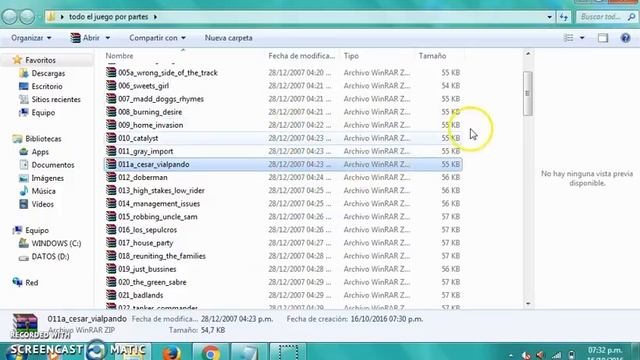640x360 pixels.
Task: Select Favoritos in the navigation pane
Action: pyautogui.click(x=40, y=60)
